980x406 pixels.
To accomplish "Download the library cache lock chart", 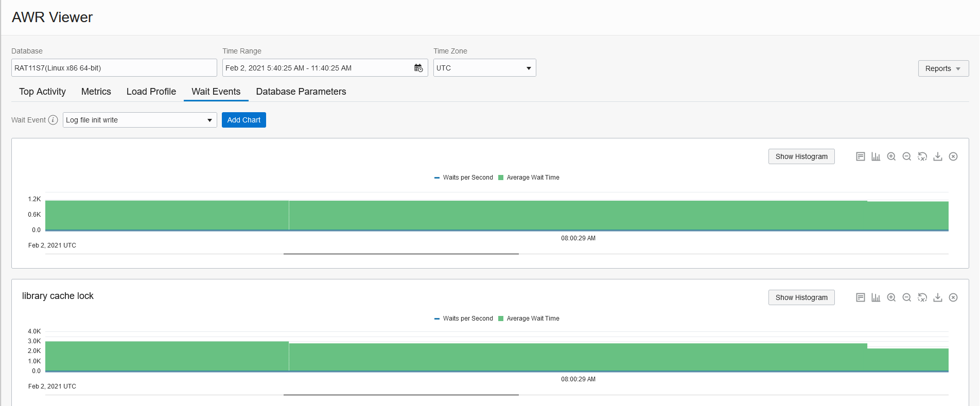I will pos(938,297).
